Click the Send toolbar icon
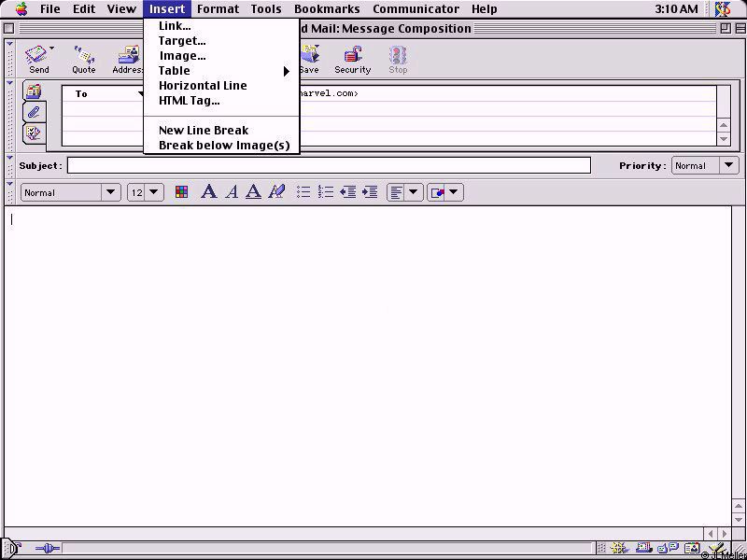The image size is (747, 560). (x=38, y=59)
